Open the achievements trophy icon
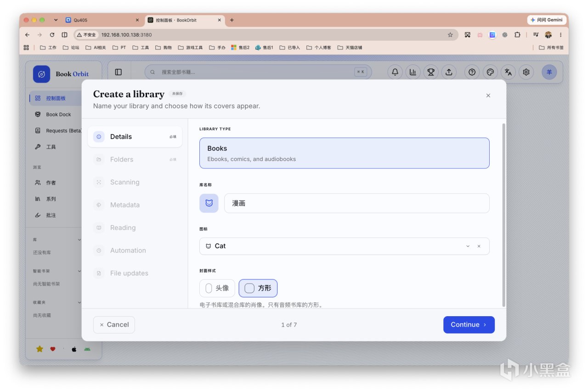588x391 pixels. (431, 72)
